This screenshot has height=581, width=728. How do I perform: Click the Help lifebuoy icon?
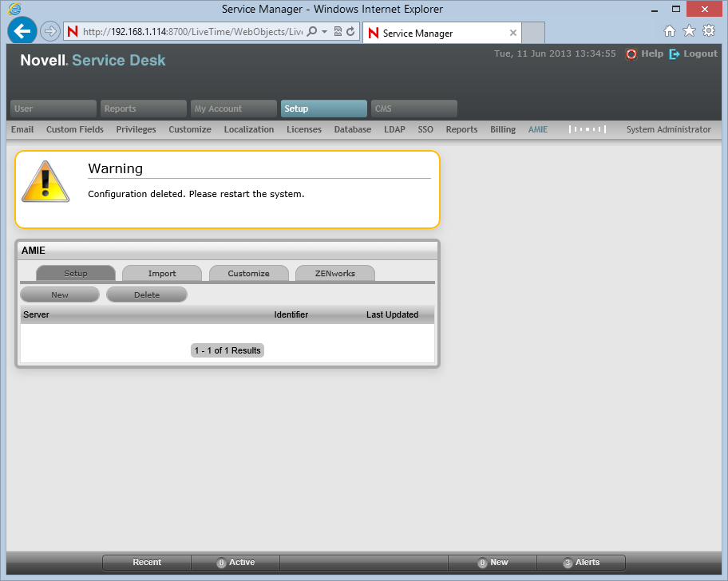(x=631, y=54)
